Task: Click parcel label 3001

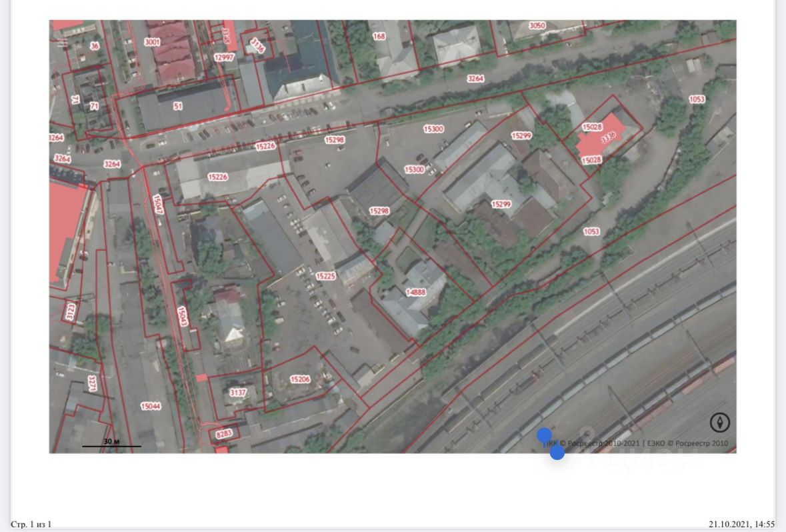Action: click(152, 42)
